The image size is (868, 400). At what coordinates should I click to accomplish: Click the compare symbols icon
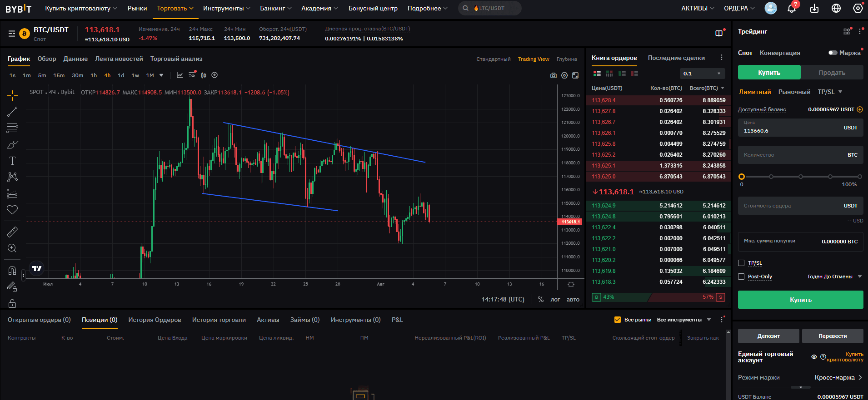point(215,75)
